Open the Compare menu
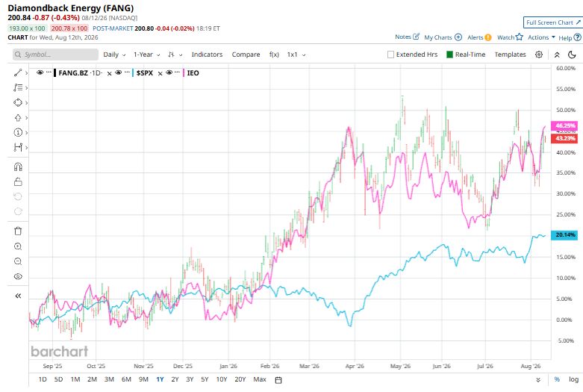583x392 pixels. (x=246, y=55)
